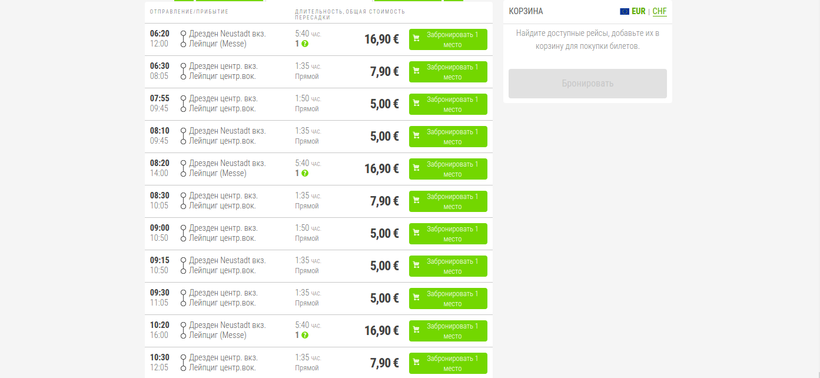Click the route stops icon on the 08:10 trip

(183, 136)
